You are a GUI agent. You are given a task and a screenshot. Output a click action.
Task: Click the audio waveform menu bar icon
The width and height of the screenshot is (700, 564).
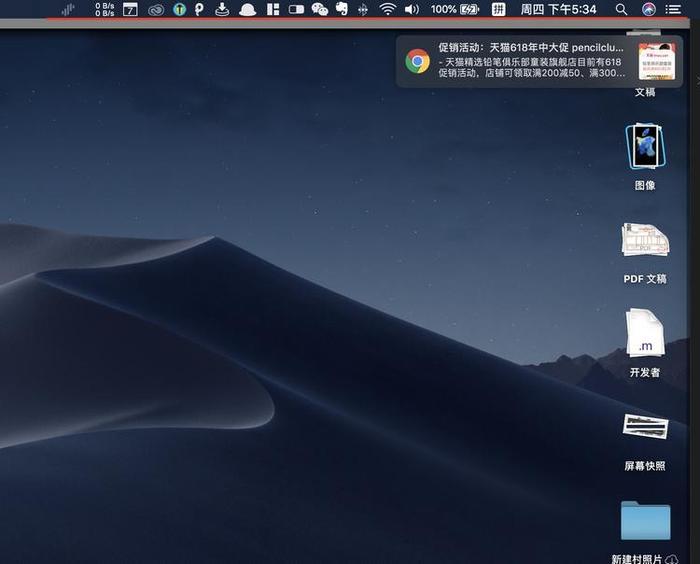pos(68,10)
